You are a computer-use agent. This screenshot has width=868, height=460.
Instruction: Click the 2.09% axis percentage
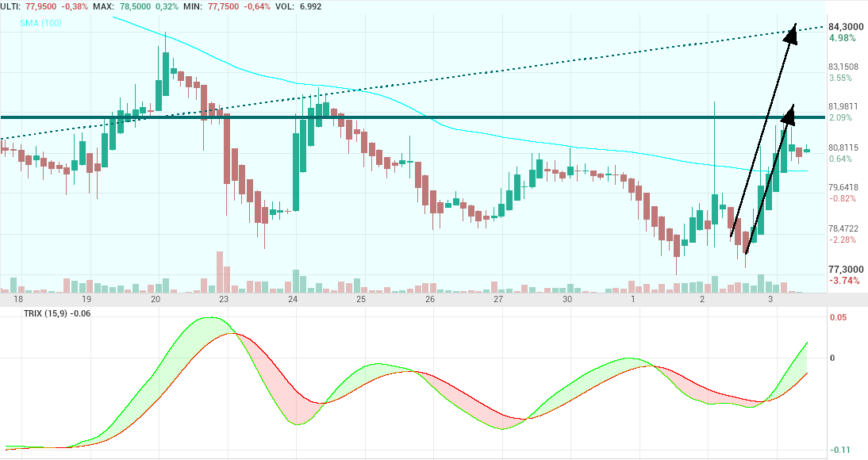pos(841,117)
